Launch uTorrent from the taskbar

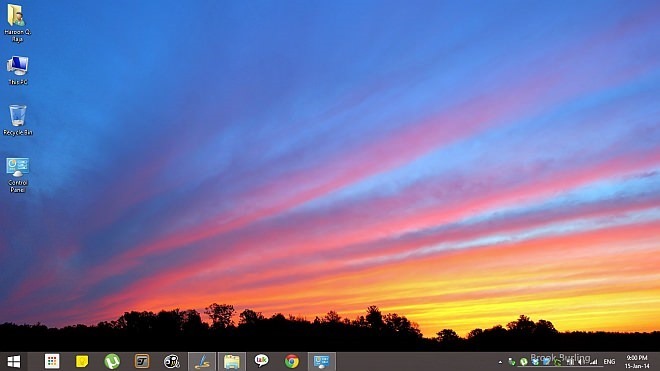coord(112,361)
